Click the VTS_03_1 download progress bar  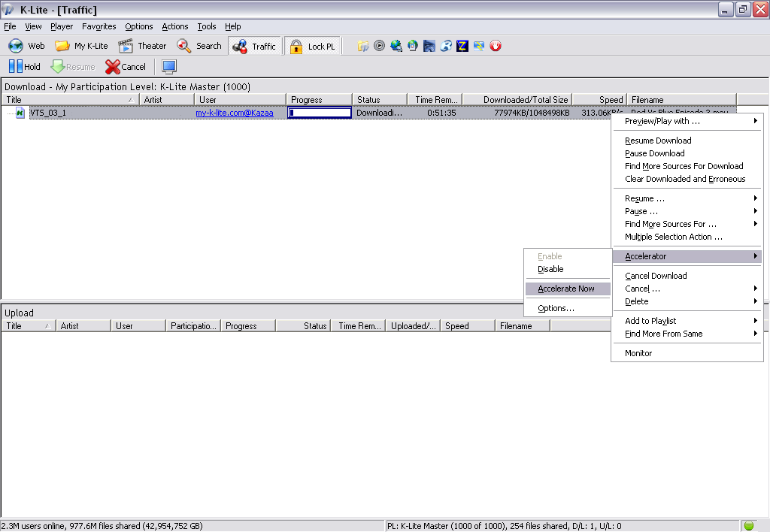tap(319, 113)
